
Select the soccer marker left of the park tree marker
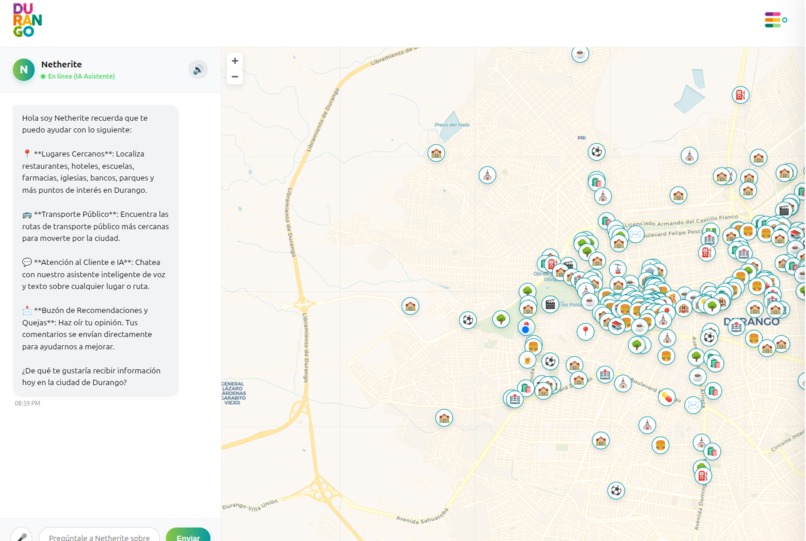(468, 320)
